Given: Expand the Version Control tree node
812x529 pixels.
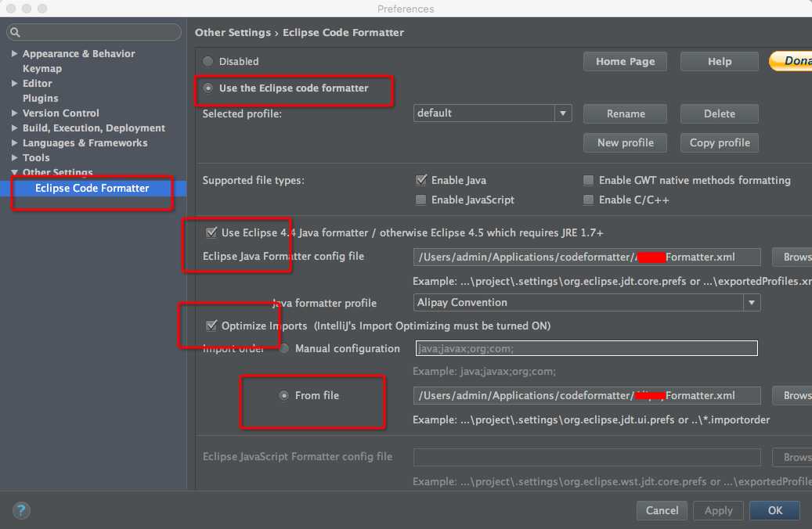Looking at the screenshot, I should [x=15, y=113].
